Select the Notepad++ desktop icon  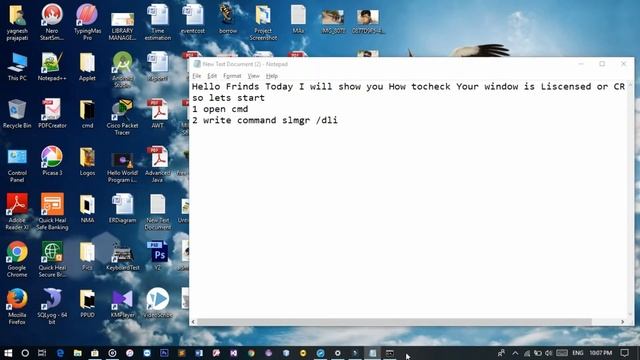[52, 67]
